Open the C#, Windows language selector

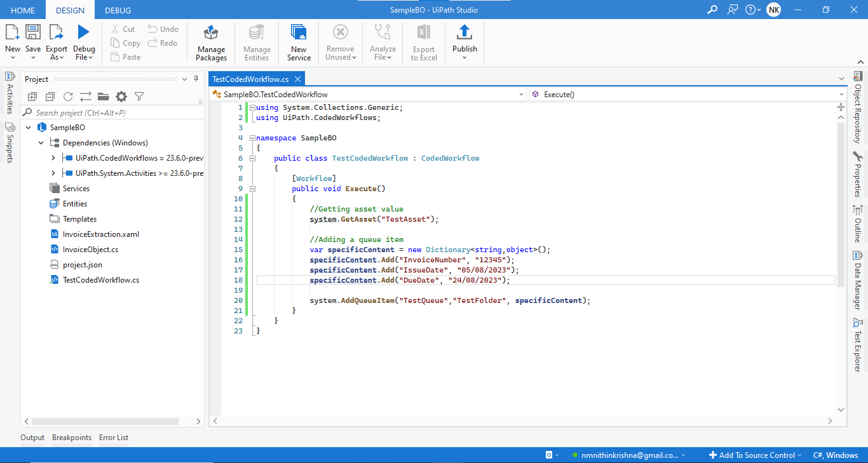[836, 455]
